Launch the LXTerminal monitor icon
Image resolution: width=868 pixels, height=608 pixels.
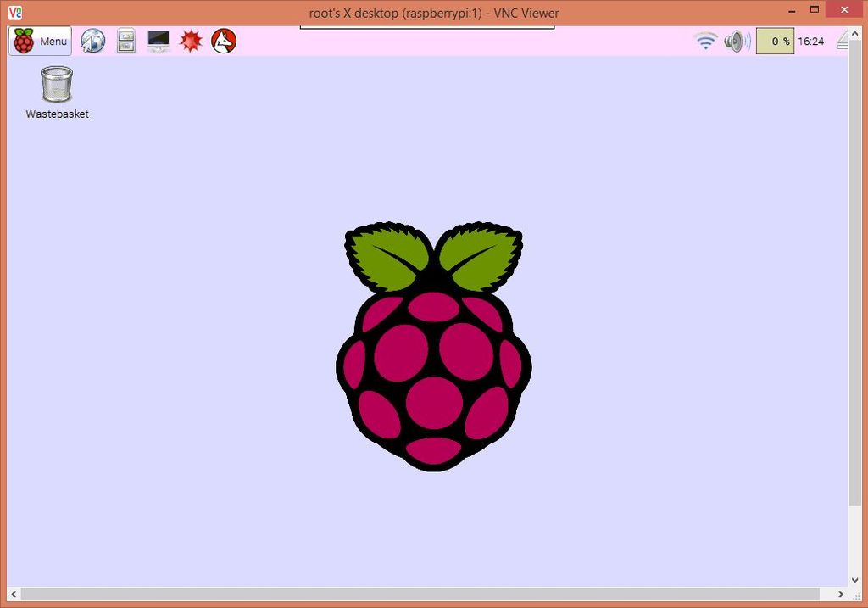point(159,41)
